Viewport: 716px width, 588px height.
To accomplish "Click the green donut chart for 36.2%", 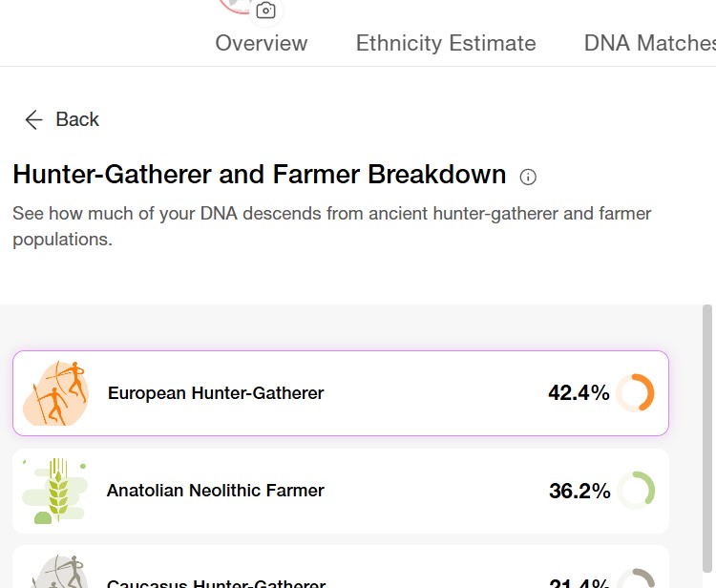I will point(636,491).
